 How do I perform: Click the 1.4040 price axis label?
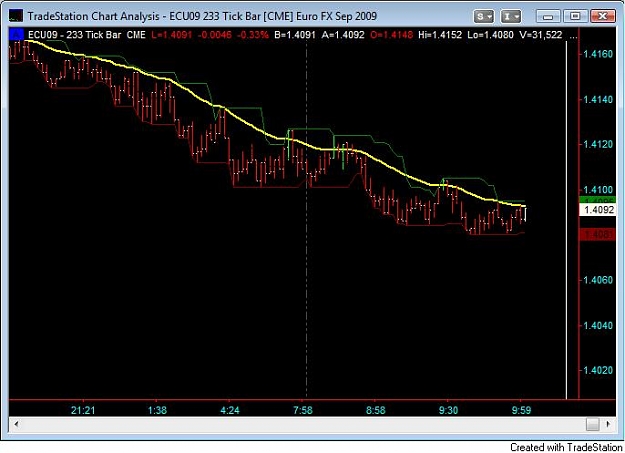click(598, 325)
